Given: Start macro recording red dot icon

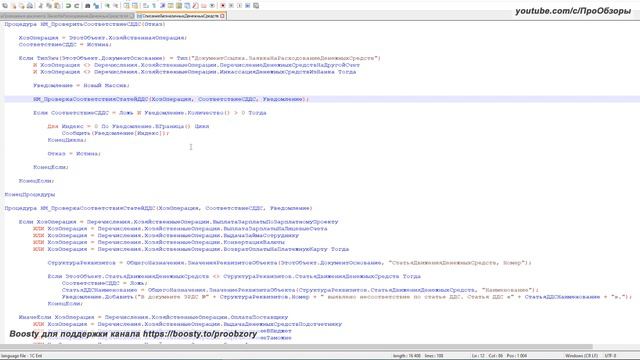Looking at the screenshot, I should pyautogui.click(x=222, y=6).
